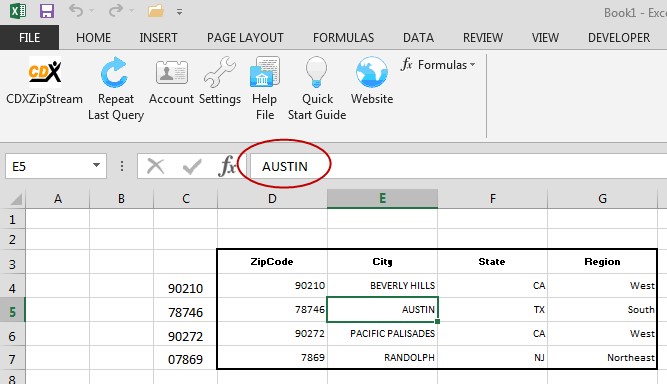Select the Northeast region cell
667x384 pixels.
pyautogui.click(x=602, y=357)
